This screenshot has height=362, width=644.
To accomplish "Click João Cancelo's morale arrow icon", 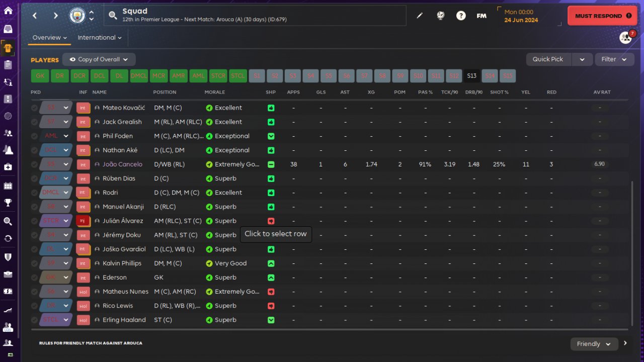I will (209, 164).
